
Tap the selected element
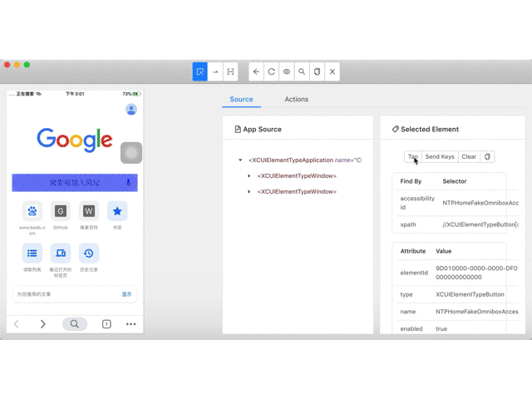coord(413,157)
